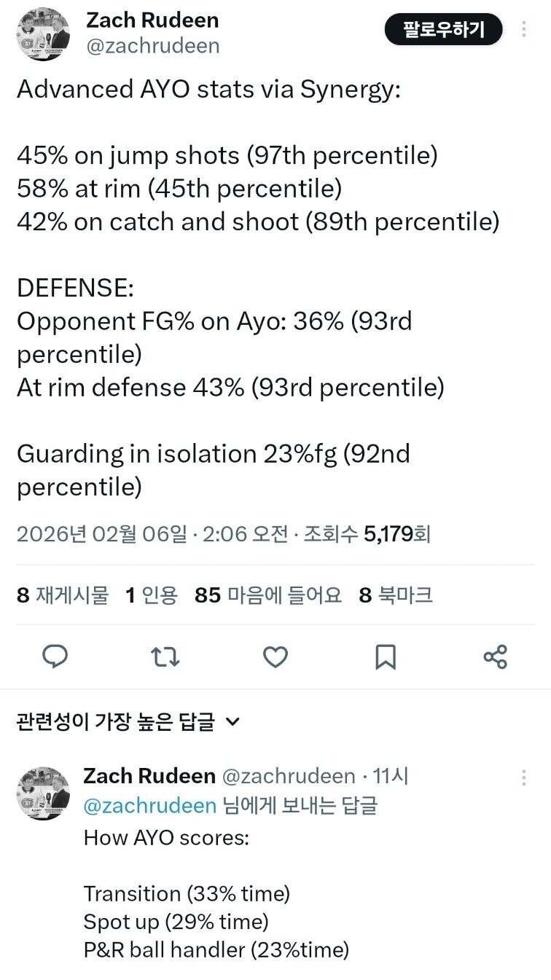This screenshot has width=551, height=980.
Task: Open more options on reply tweet
Action: (523, 777)
